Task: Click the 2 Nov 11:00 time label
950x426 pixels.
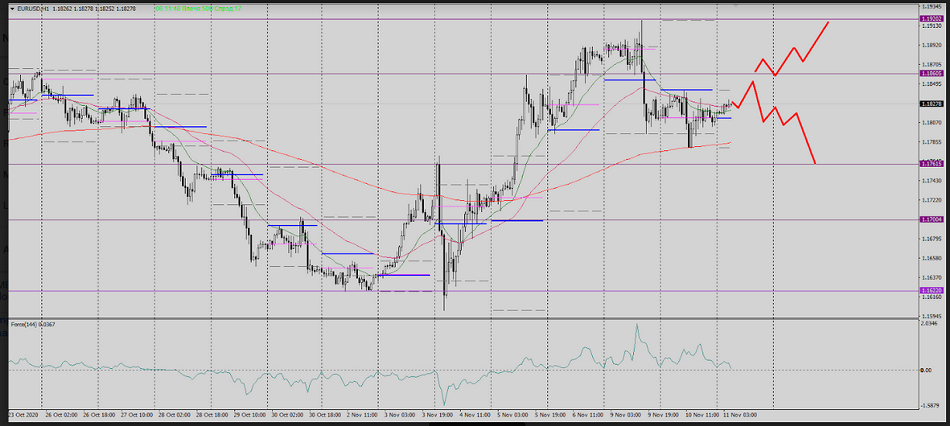Action: (x=364, y=414)
